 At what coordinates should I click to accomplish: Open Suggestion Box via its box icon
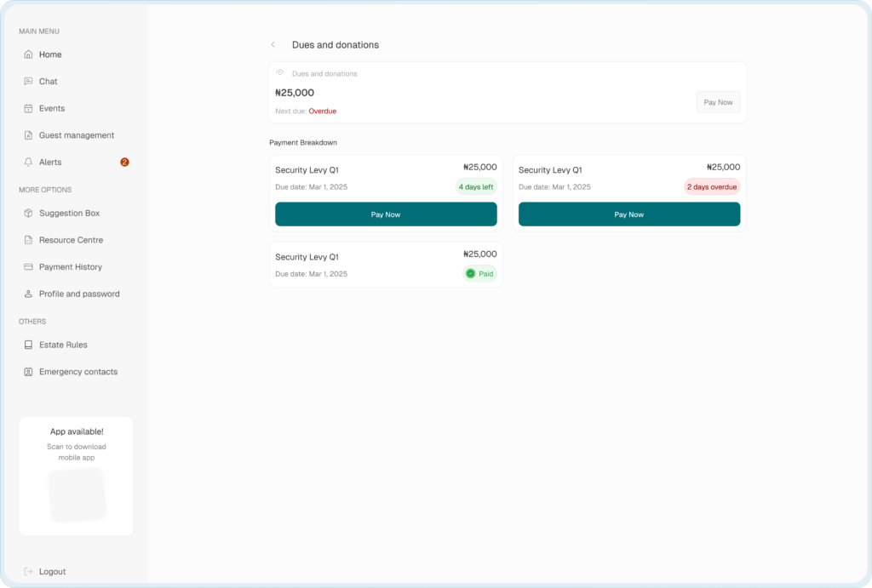(28, 214)
